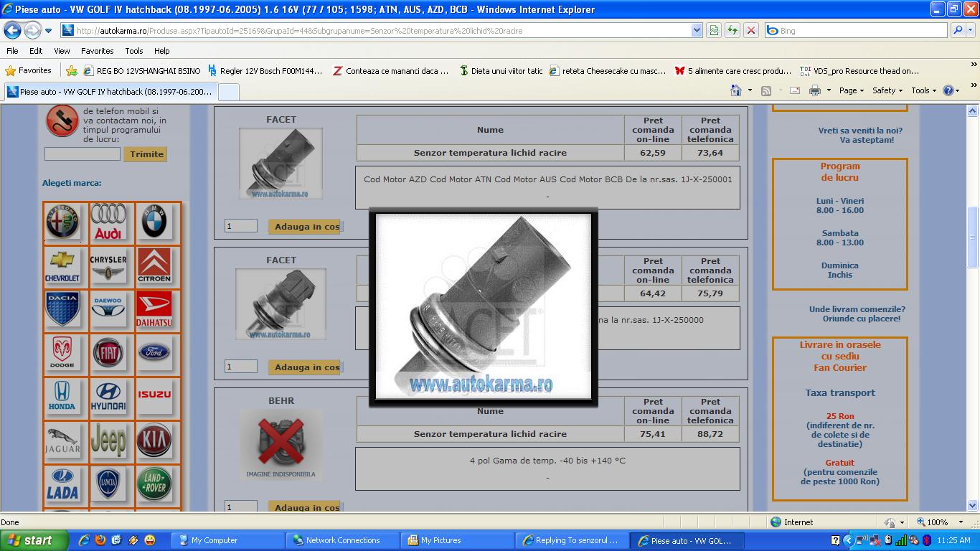
Task: Select the Kia brand logo
Action: coord(154,441)
